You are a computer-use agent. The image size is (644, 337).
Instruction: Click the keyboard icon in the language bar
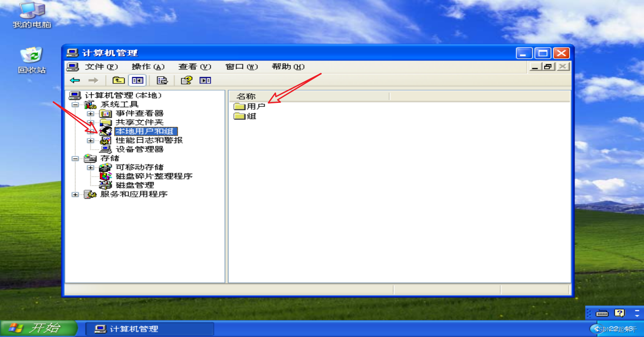click(x=602, y=313)
